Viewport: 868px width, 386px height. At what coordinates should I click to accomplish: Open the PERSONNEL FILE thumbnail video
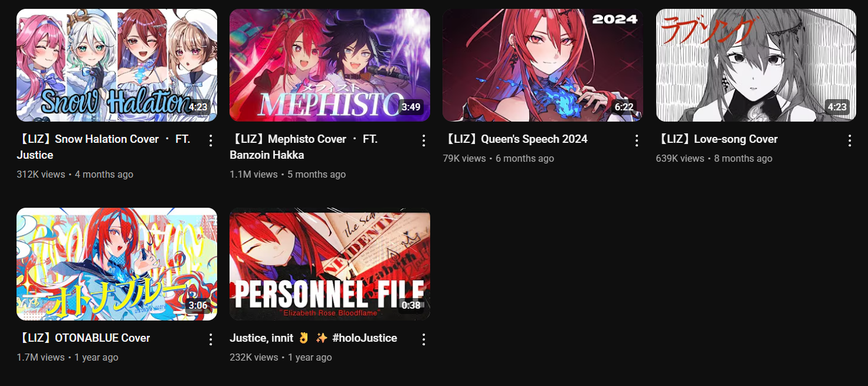click(330, 264)
